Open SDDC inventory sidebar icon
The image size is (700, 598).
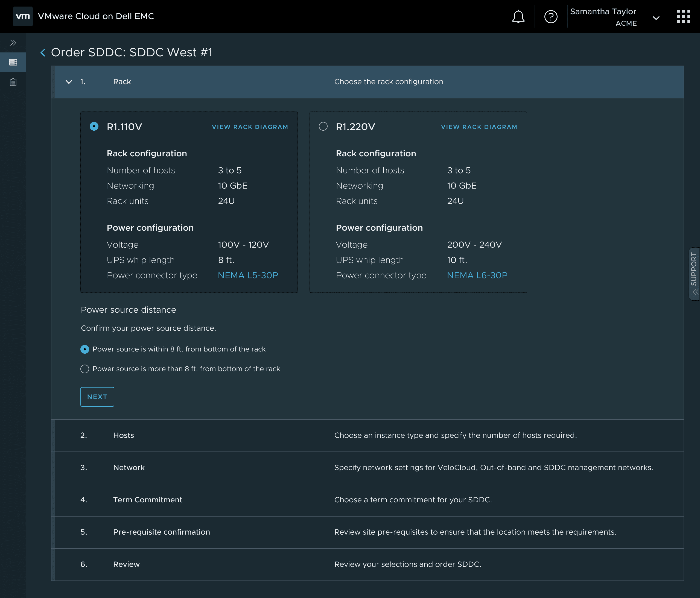click(x=13, y=63)
